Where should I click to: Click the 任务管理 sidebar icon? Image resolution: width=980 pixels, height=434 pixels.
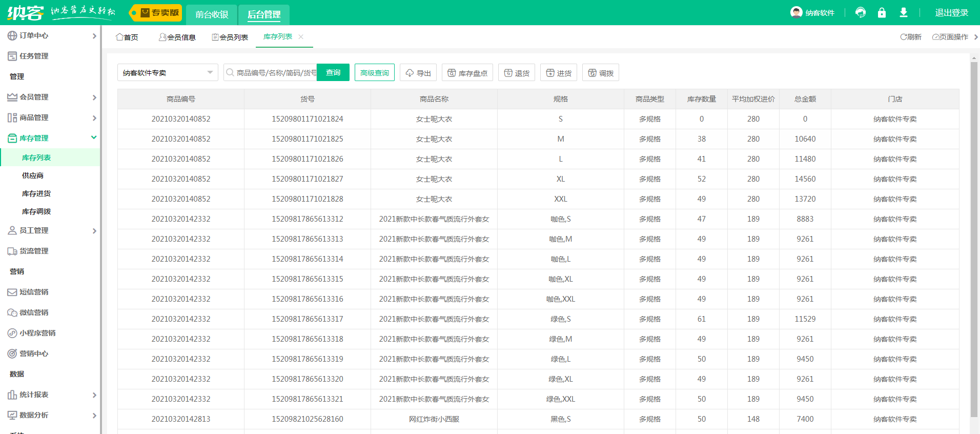pos(12,56)
